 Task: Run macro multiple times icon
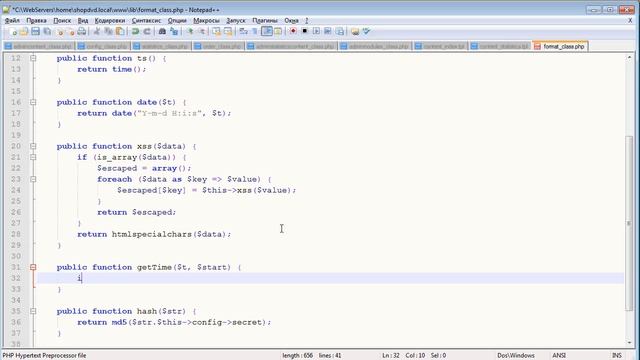click(x=328, y=31)
